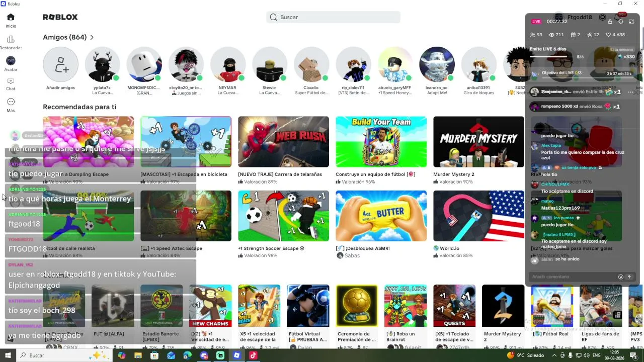Open the Roblox taskbar icon
This screenshot has width=644, height=362.
point(236,355)
